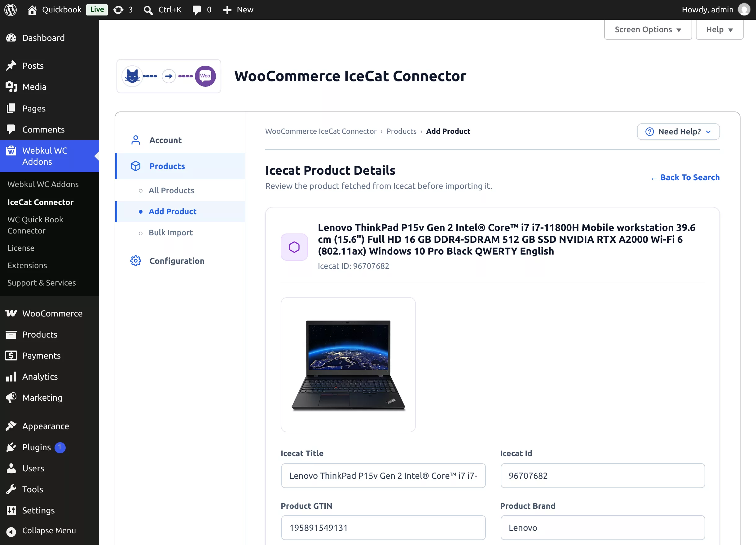Click the Plugins plug icon
The height and width of the screenshot is (545, 756).
(x=11, y=447)
